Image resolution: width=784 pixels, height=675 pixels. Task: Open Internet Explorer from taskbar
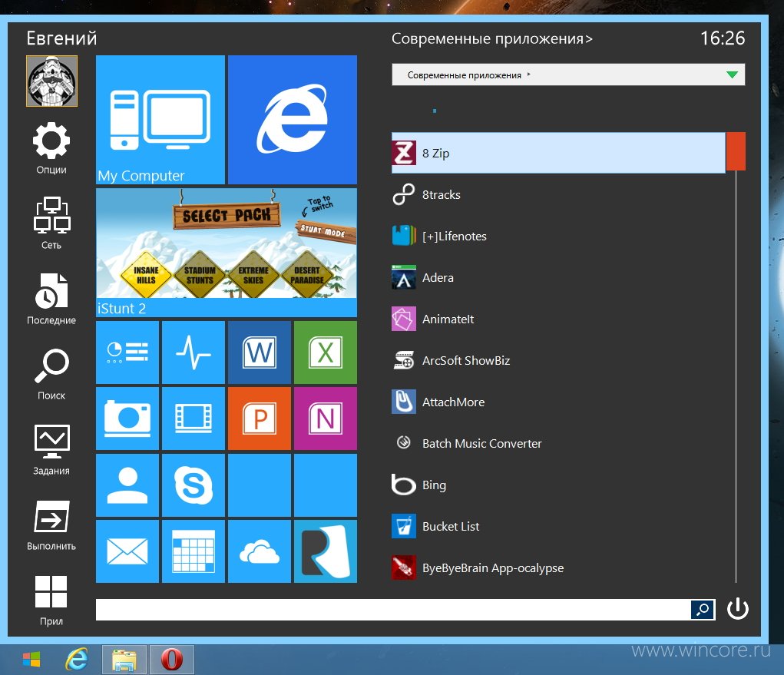[77, 660]
